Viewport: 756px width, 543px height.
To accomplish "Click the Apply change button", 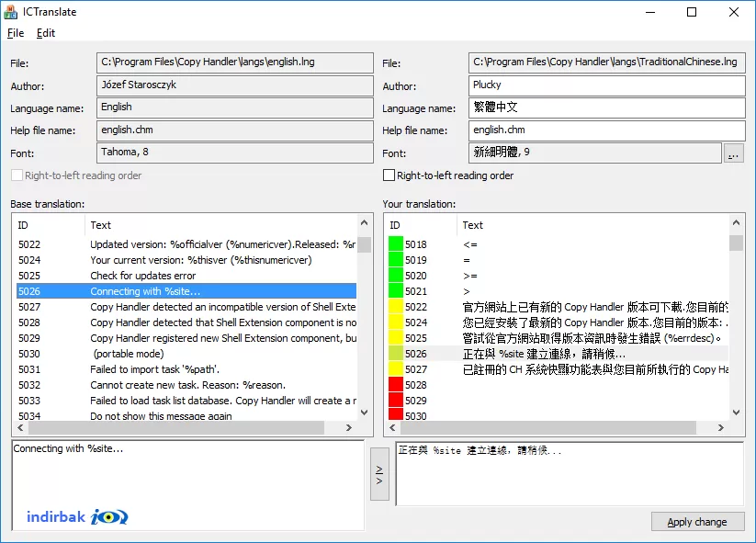I will pos(697,522).
